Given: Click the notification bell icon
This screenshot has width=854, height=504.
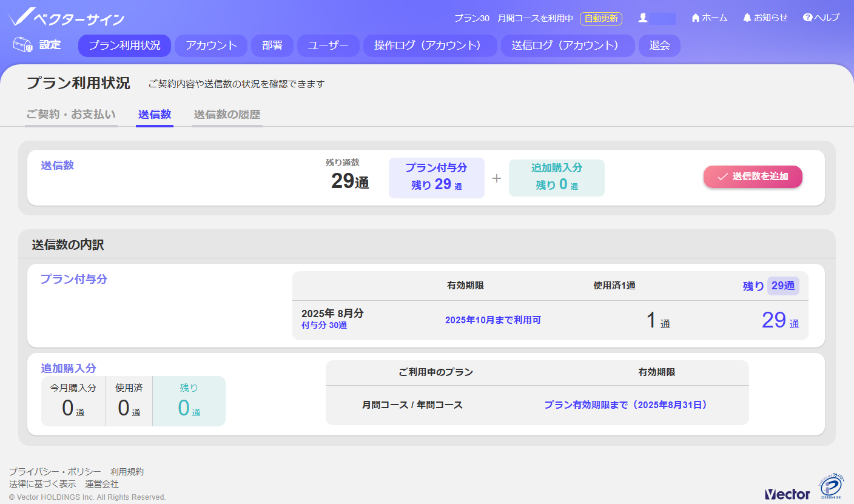Looking at the screenshot, I should pos(747,18).
